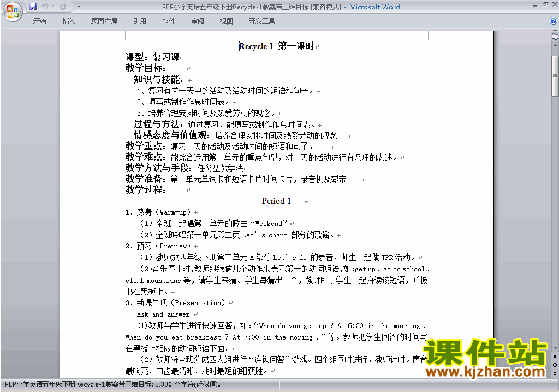Open Customize Quick Access Toolbar dropdown

click(x=79, y=7)
